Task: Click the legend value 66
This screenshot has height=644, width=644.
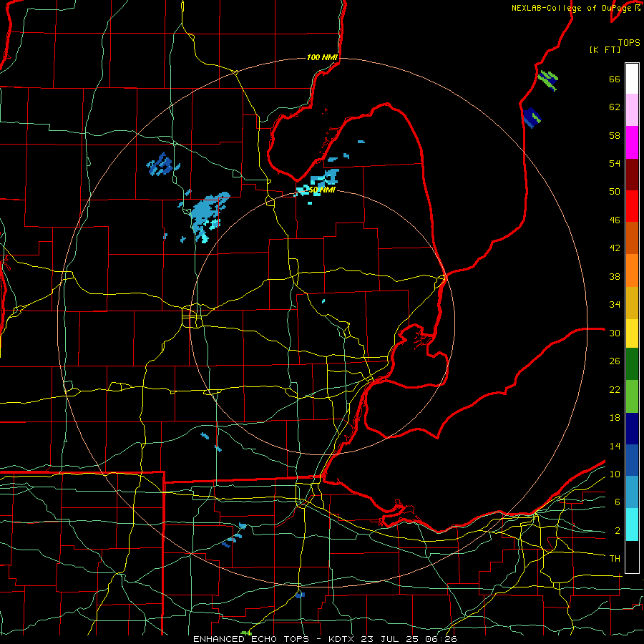Action: tap(615, 79)
